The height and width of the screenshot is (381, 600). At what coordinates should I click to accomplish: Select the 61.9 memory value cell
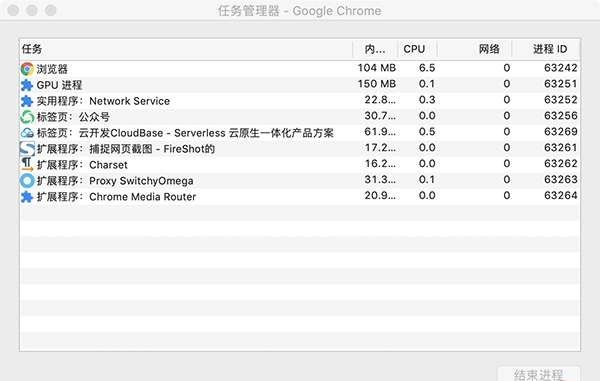coord(380,132)
